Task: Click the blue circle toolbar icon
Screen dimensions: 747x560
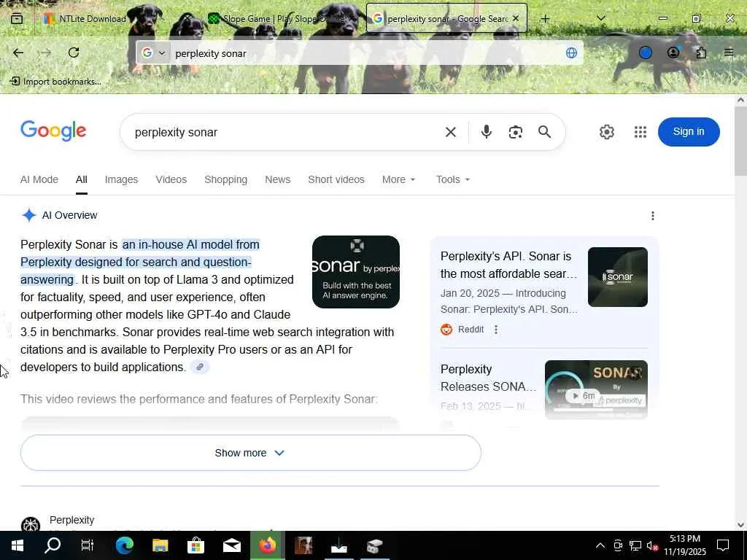Action: (645, 52)
